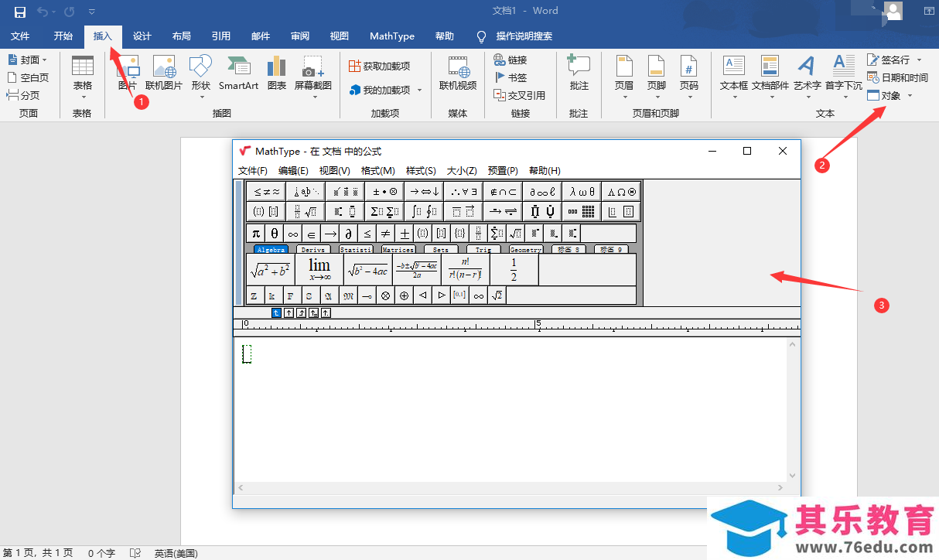Insert an online video with 联机视频
Viewport: 939px width, 560px height.
coord(458,73)
